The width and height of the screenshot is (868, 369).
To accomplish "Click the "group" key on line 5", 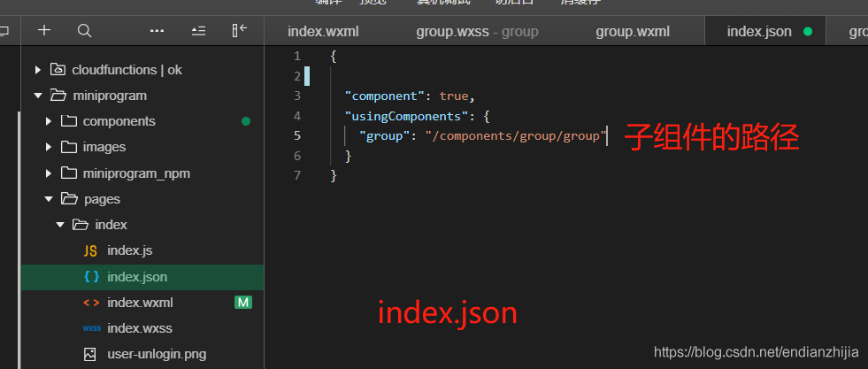I will click(384, 135).
